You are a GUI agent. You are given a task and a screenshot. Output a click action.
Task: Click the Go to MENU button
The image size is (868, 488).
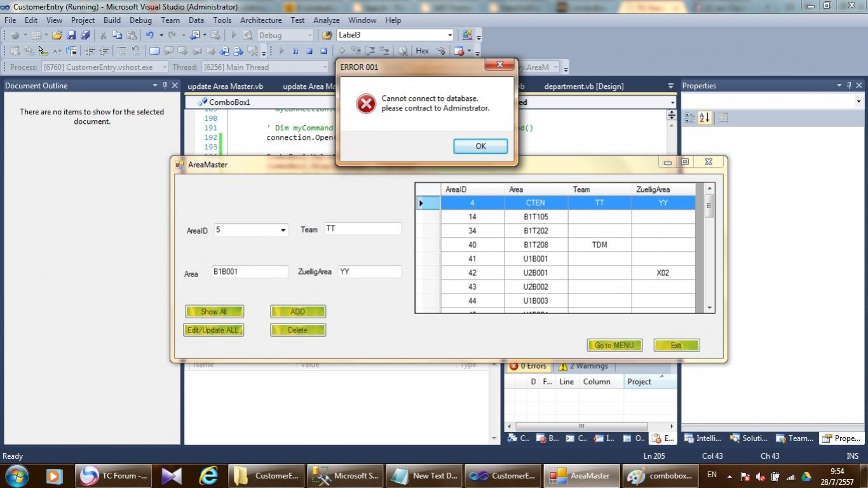[614, 345]
